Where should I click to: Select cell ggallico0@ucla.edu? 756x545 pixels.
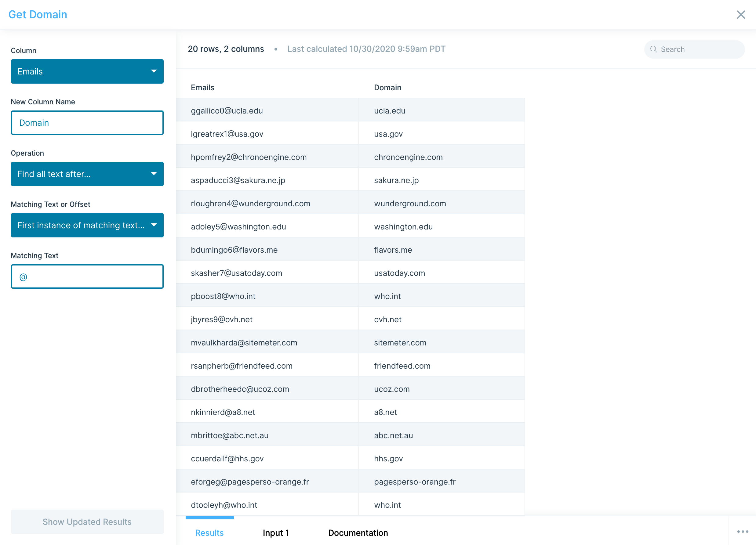[267, 110]
